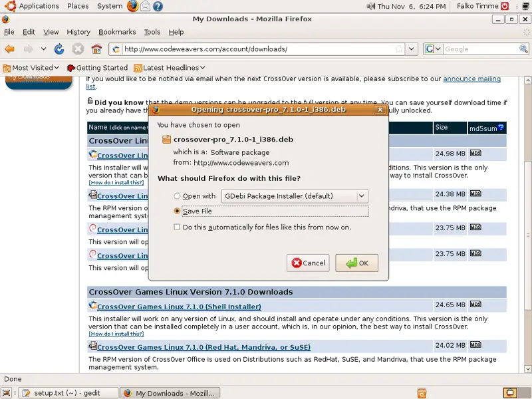Click the Falko Timme user switcher
The width and height of the screenshot is (532, 399).
(477, 6)
